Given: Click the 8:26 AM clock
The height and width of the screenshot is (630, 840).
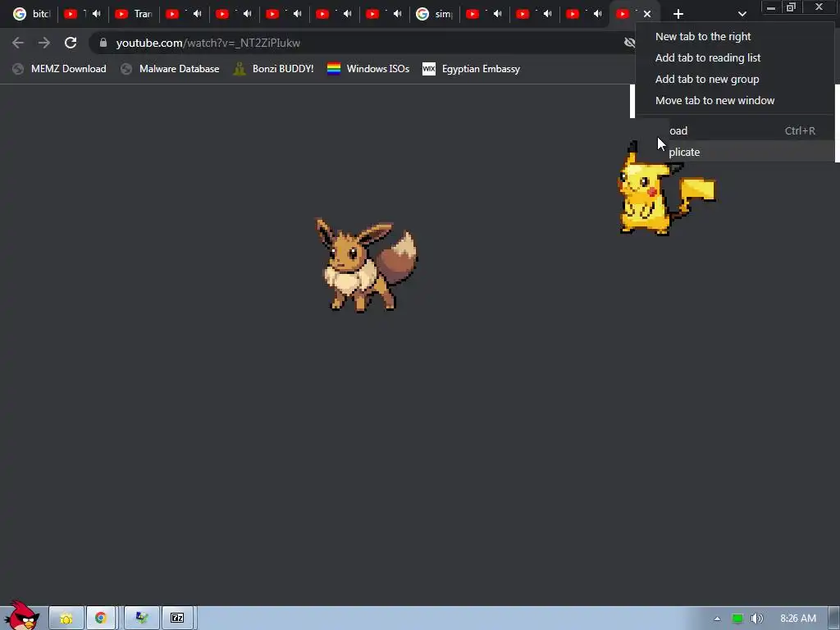Looking at the screenshot, I should tap(798, 619).
